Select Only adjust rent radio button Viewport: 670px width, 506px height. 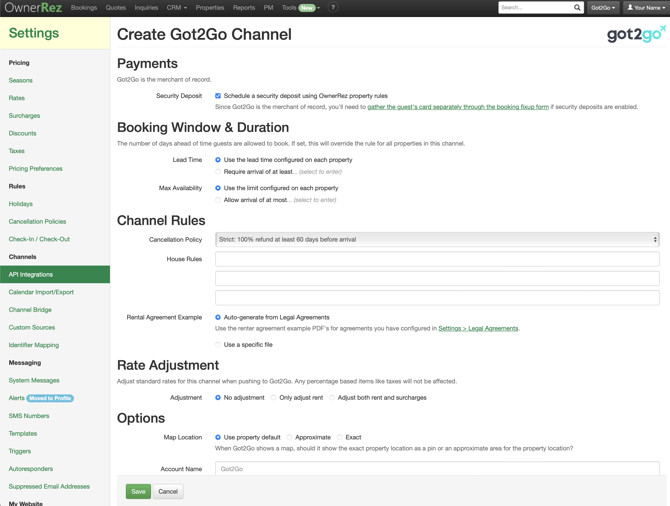point(273,398)
